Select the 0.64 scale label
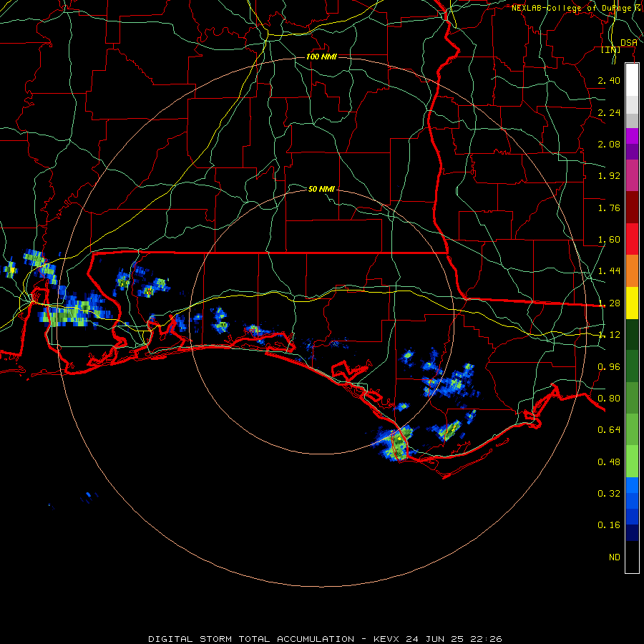 [x=609, y=430]
